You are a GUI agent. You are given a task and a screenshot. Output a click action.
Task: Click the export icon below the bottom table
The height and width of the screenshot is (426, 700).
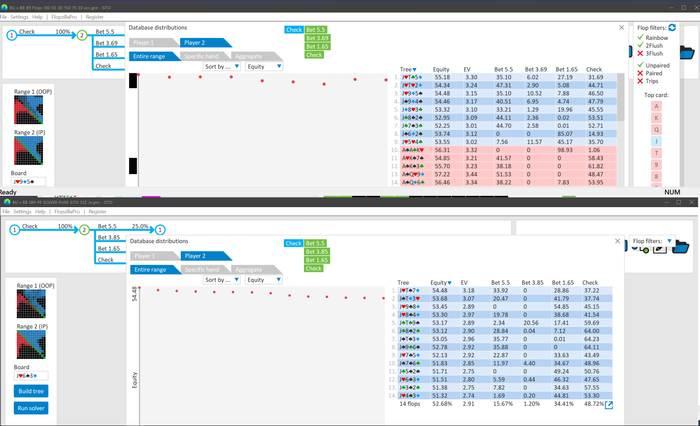pyautogui.click(x=608, y=405)
